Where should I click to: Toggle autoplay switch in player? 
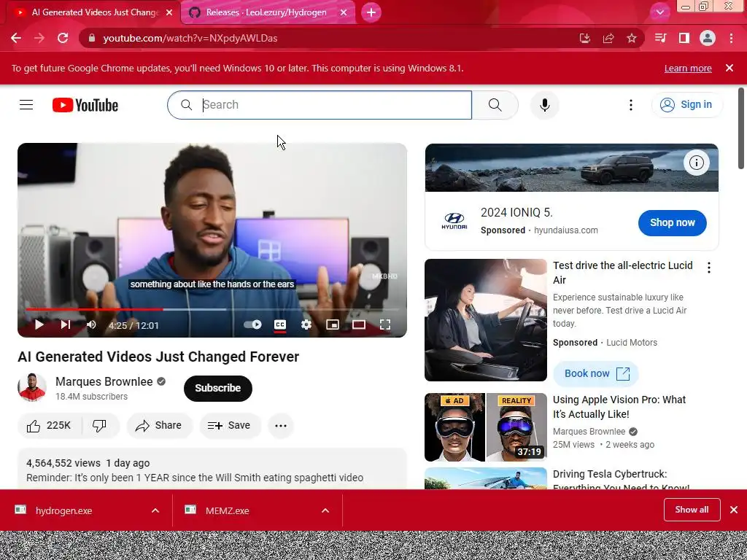(252, 324)
